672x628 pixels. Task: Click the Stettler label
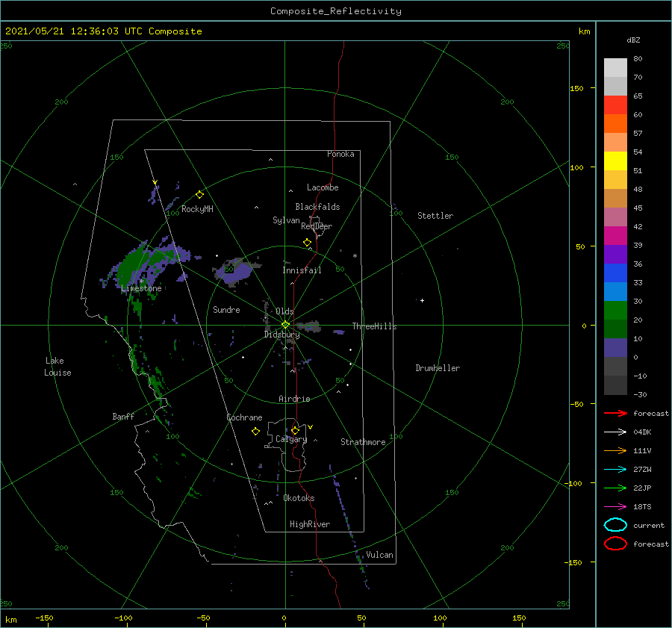(435, 216)
